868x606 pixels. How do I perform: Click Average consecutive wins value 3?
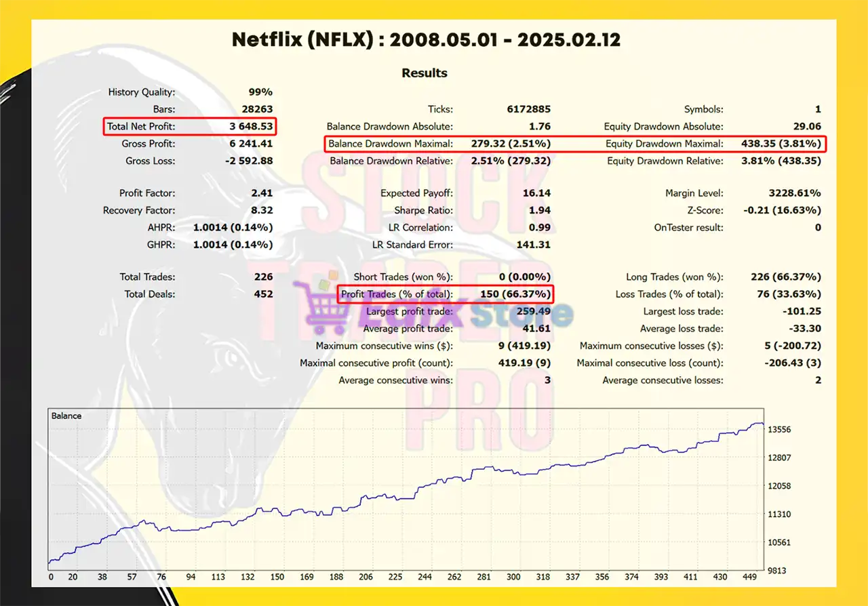(548, 380)
